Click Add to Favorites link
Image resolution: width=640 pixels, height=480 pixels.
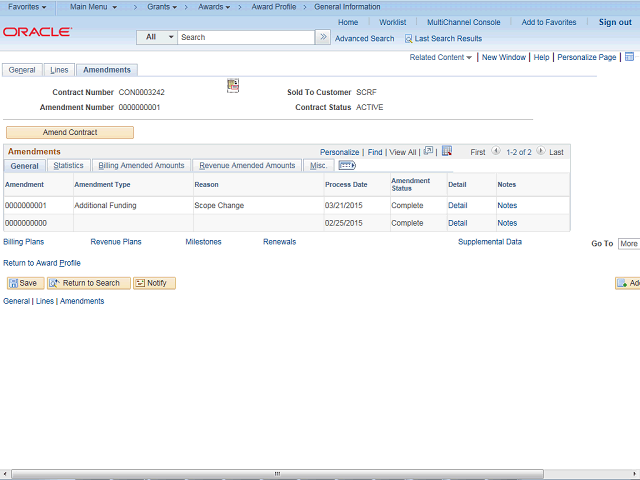tap(549, 22)
